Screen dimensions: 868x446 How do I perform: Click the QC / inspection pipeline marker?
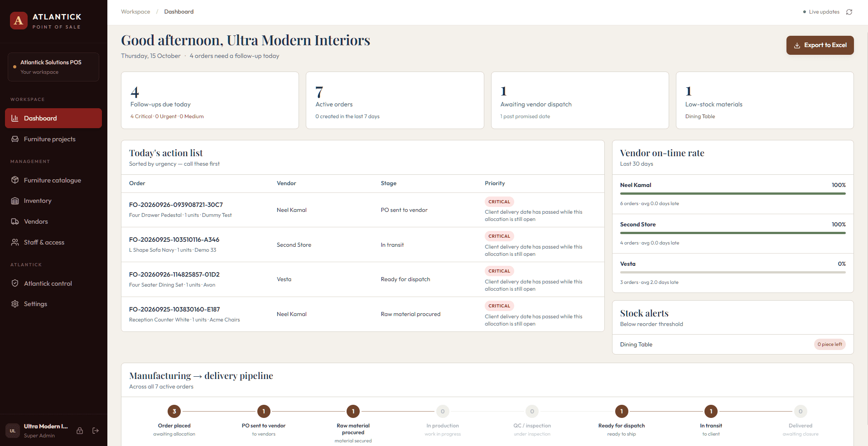click(532, 411)
